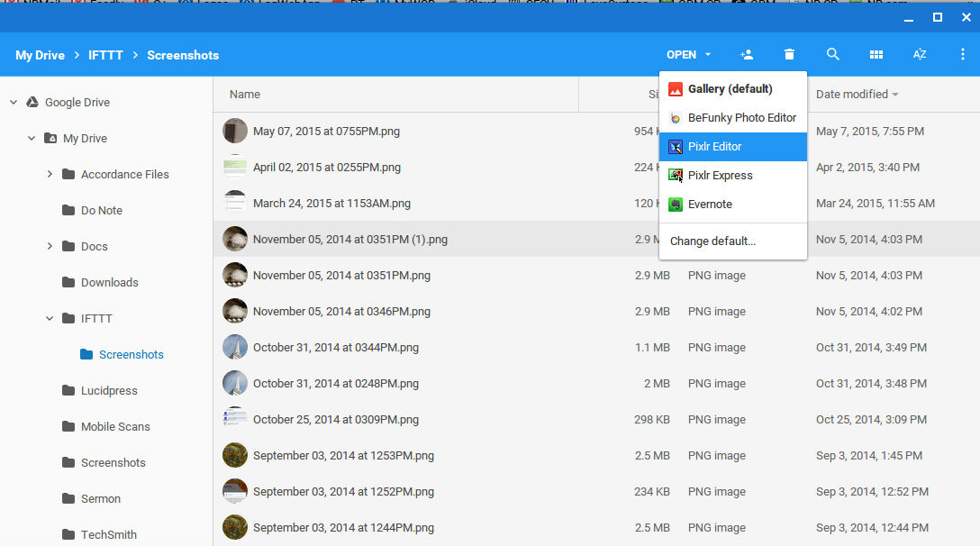
Task: Select Pixlr Express in the open menu
Action: [733, 175]
